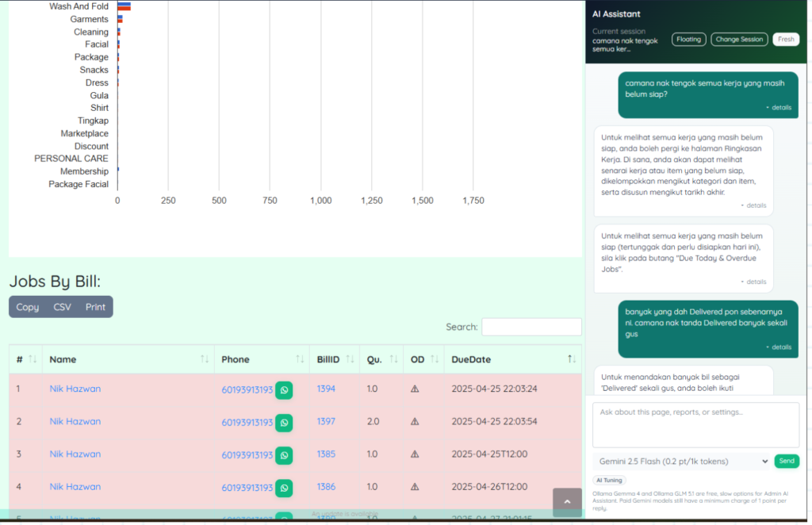
Task: Focus the table Search input field
Action: click(x=531, y=327)
